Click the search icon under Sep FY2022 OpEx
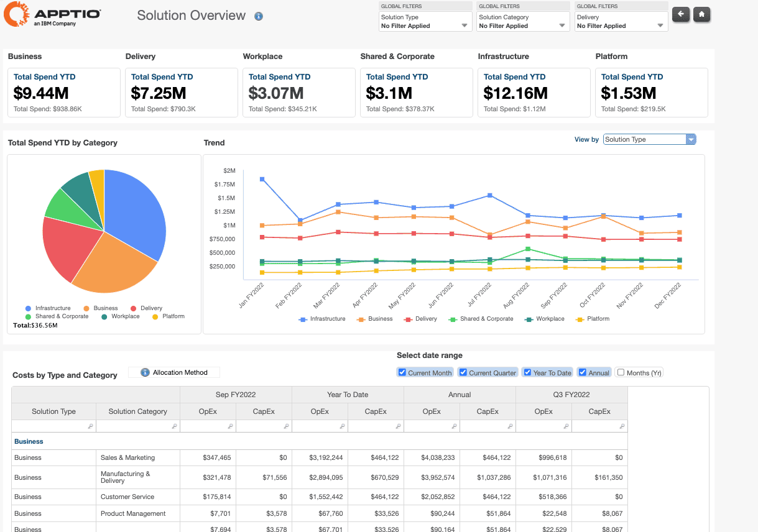The width and height of the screenshot is (758, 532). 229,426
